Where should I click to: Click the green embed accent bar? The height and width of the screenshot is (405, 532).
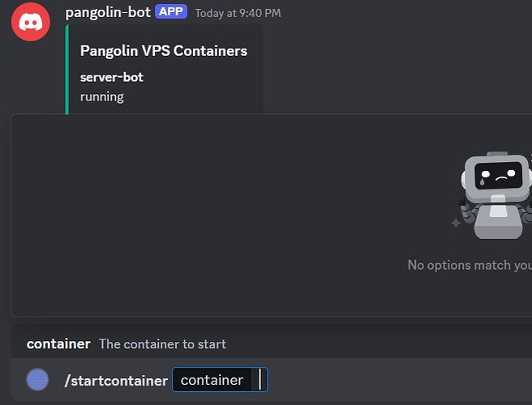point(67,70)
